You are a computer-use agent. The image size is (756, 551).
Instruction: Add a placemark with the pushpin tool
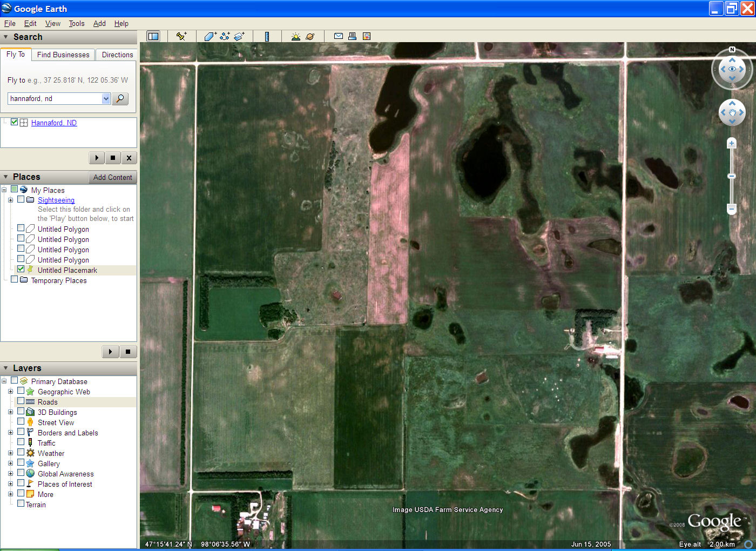tap(181, 36)
